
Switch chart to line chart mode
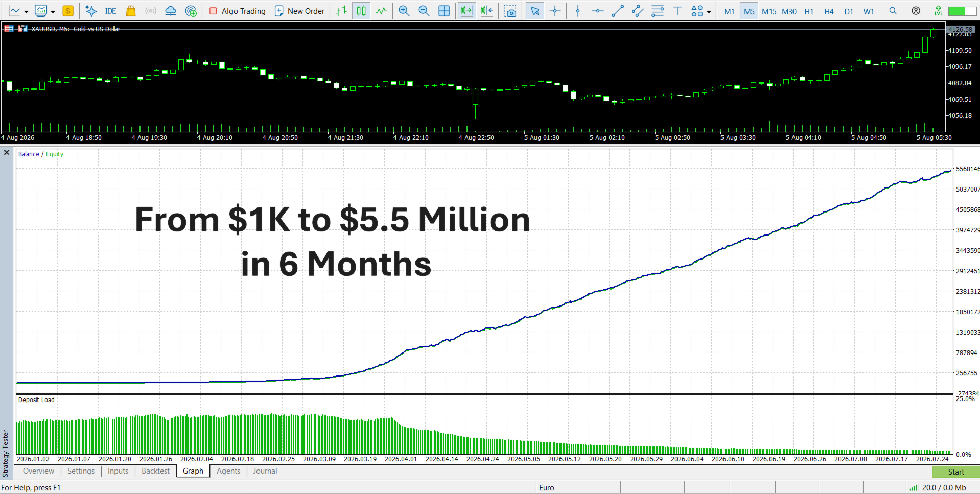tap(381, 11)
